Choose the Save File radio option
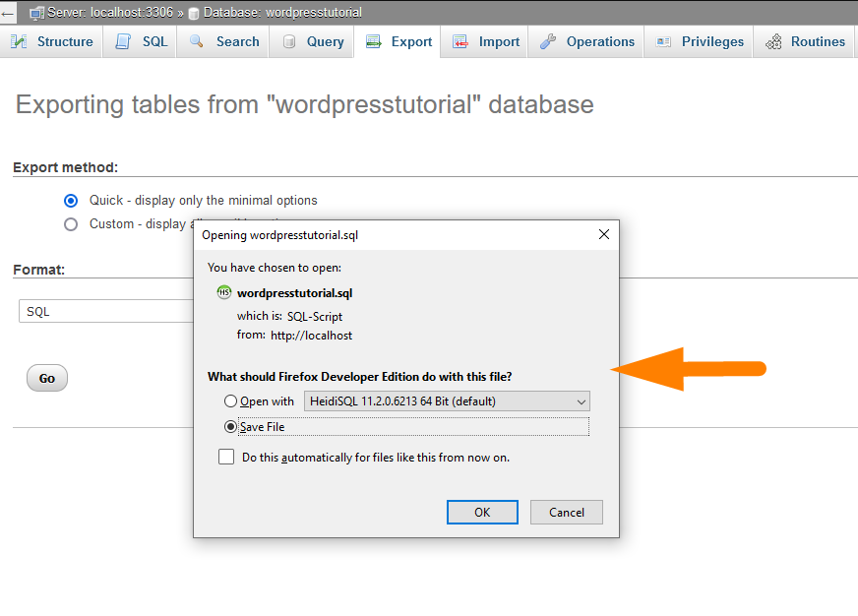The width and height of the screenshot is (858, 616). (x=231, y=427)
